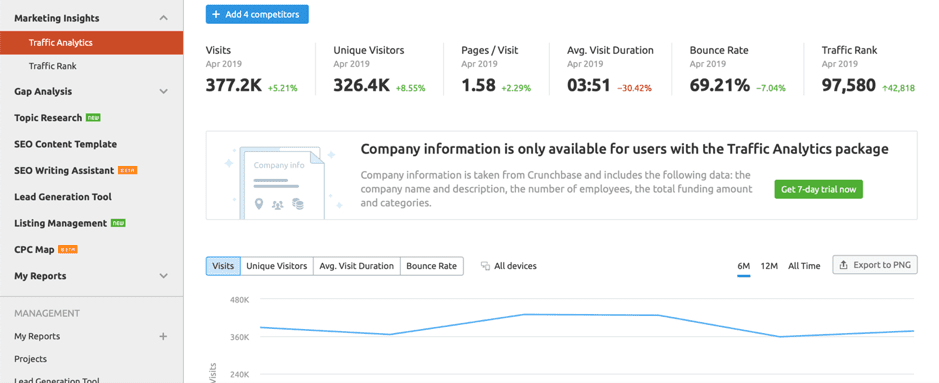
Task: Select the All Time range
Action: coord(804,266)
